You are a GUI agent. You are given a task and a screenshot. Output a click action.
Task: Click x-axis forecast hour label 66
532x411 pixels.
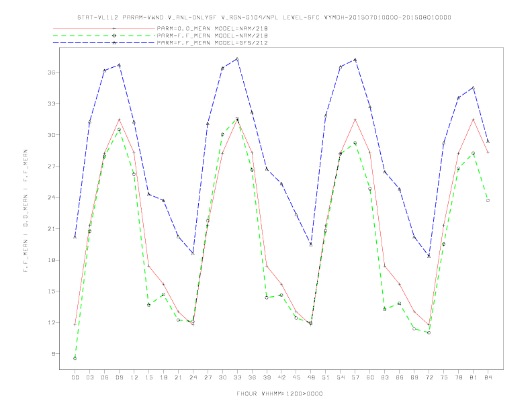[400, 377]
